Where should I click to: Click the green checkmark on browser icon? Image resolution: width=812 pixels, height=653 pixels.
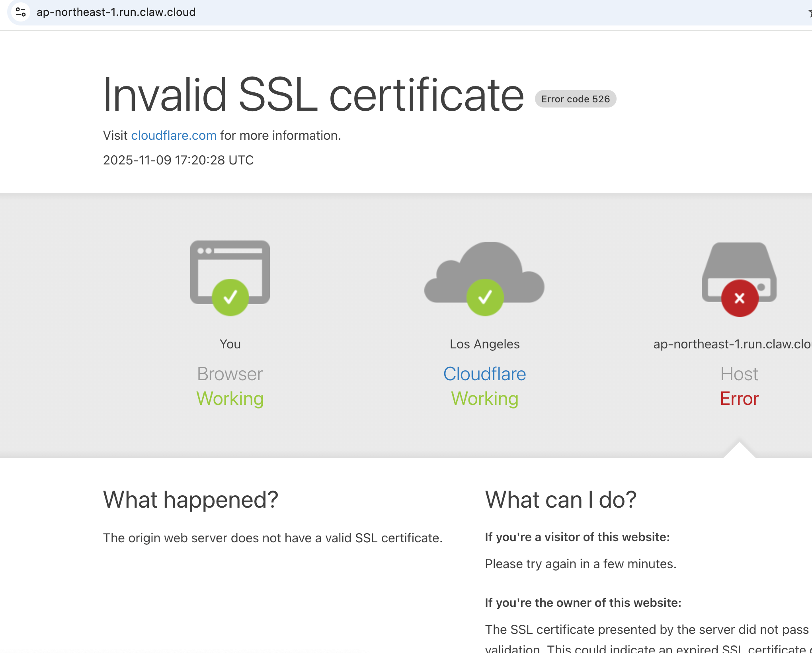point(230,297)
